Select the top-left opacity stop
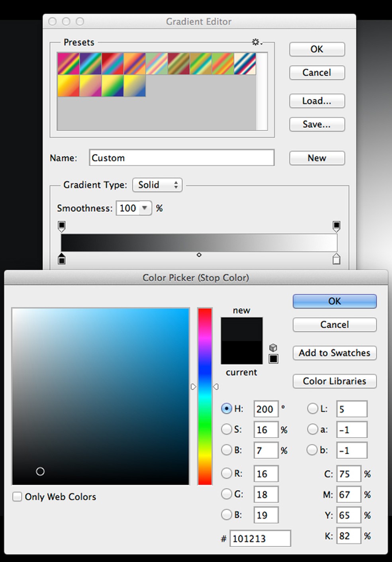392x562 pixels. (x=62, y=226)
